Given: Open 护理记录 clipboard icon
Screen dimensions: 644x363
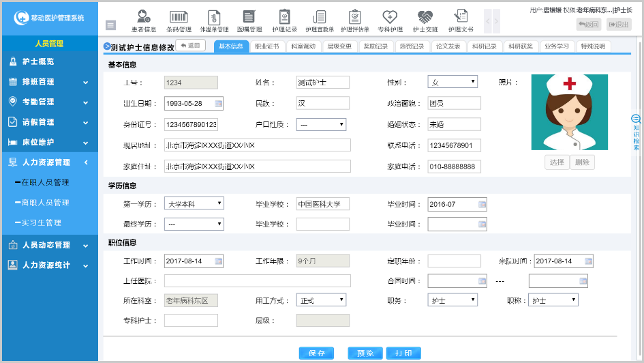Looking at the screenshot, I should (285, 20).
